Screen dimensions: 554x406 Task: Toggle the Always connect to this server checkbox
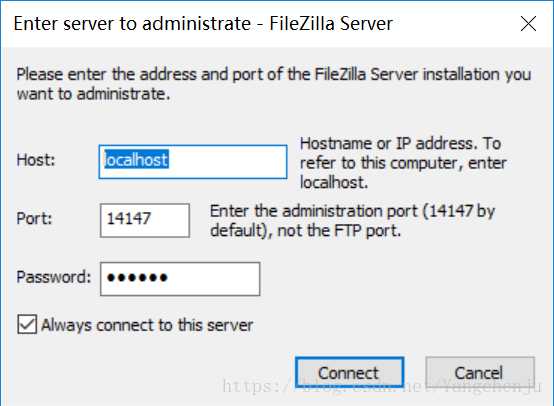tap(27, 324)
